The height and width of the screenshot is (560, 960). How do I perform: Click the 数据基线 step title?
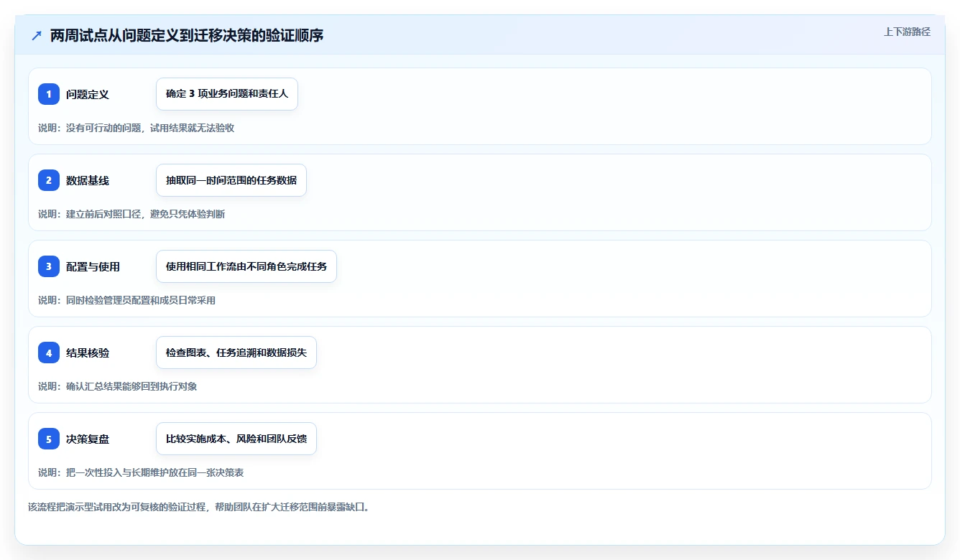(88, 180)
